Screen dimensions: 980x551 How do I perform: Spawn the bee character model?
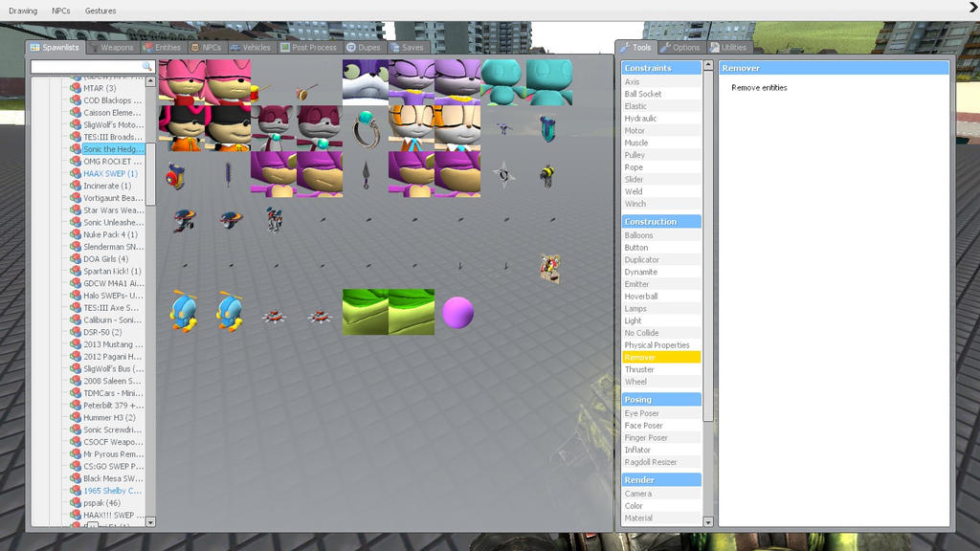549,174
